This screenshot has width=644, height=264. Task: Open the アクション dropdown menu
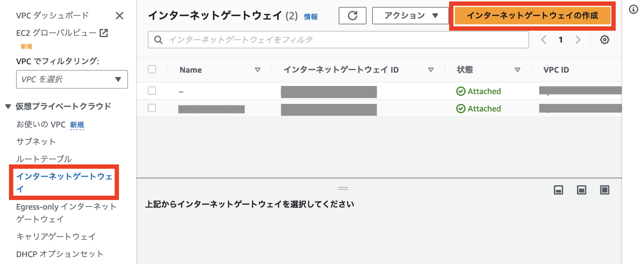pyautogui.click(x=410, y=15)
